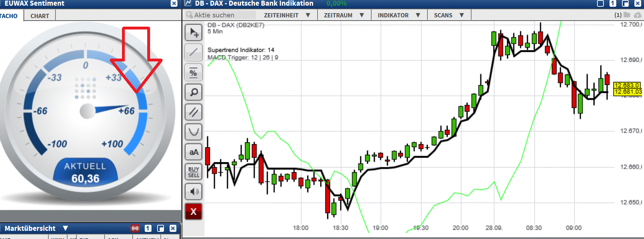Choose the curve arc drawing tool
644x239 pixels.
pos(193,132)
